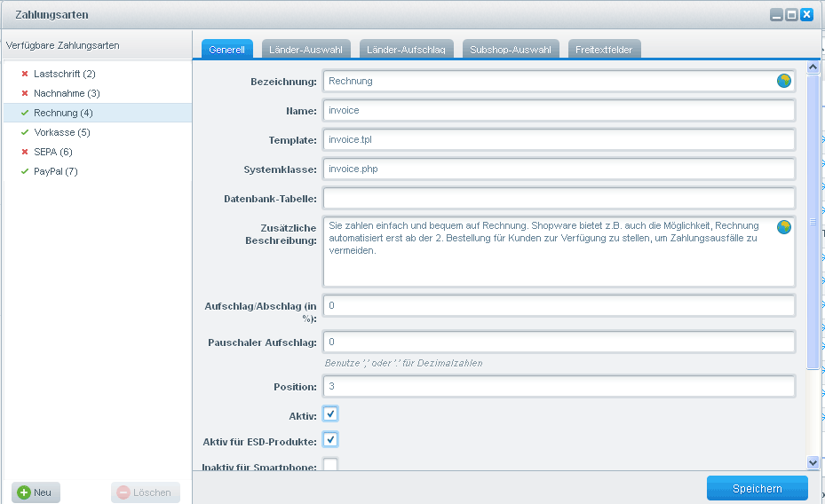Click the form scrollbar down arrow
825x504 pixels.
(813, 462)
